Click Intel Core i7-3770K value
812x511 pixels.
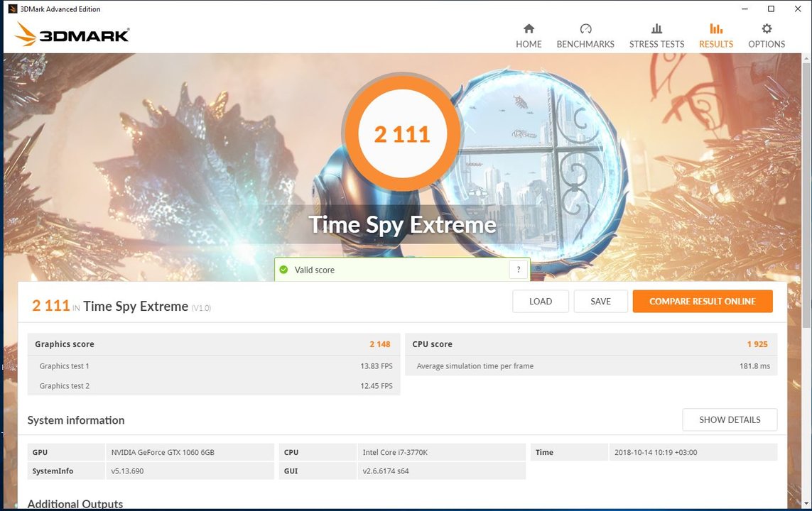[395, 452]
